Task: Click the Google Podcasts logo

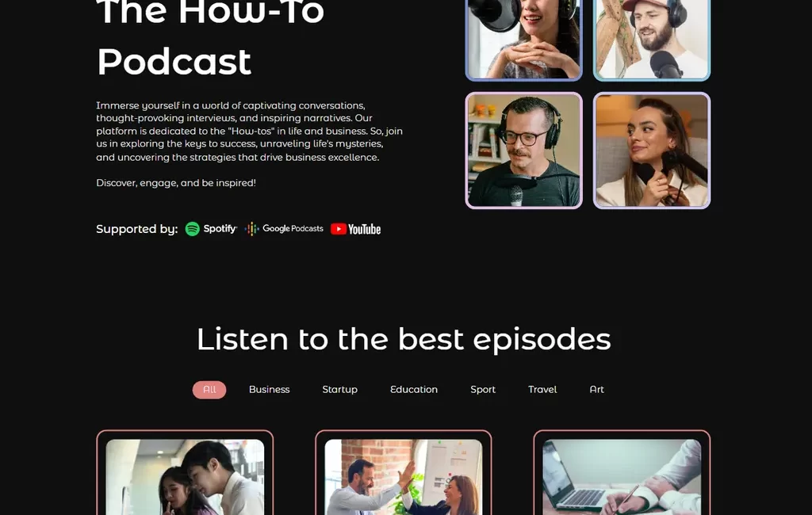Action: pyautogui.click(x=284, y=229)
